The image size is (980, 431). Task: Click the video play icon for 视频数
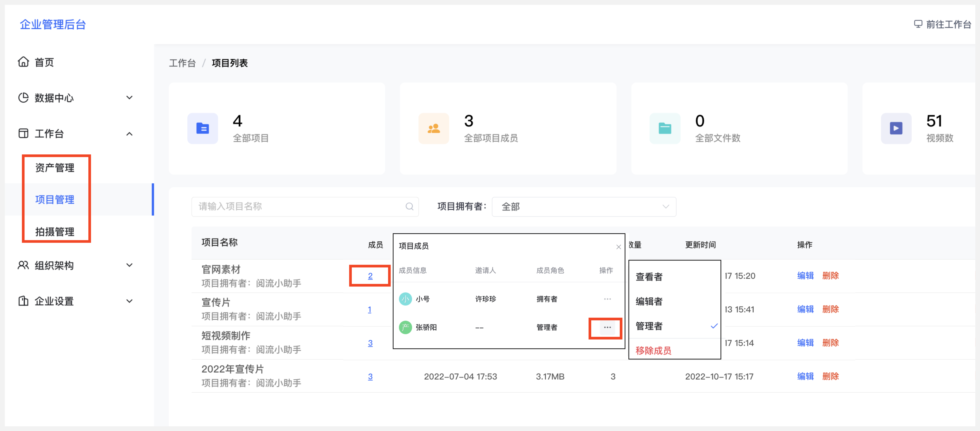coord(896,128)
